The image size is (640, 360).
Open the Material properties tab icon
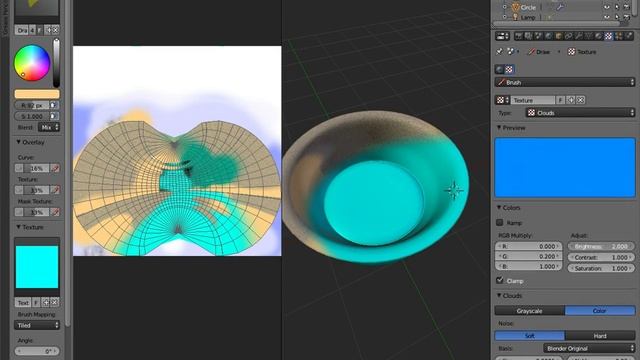[598, 36]
